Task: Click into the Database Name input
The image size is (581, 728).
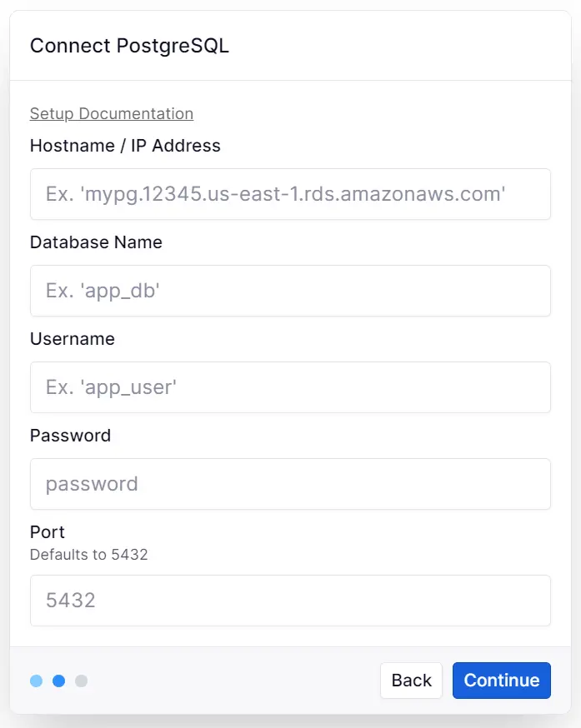Action: tap(290, 291)
